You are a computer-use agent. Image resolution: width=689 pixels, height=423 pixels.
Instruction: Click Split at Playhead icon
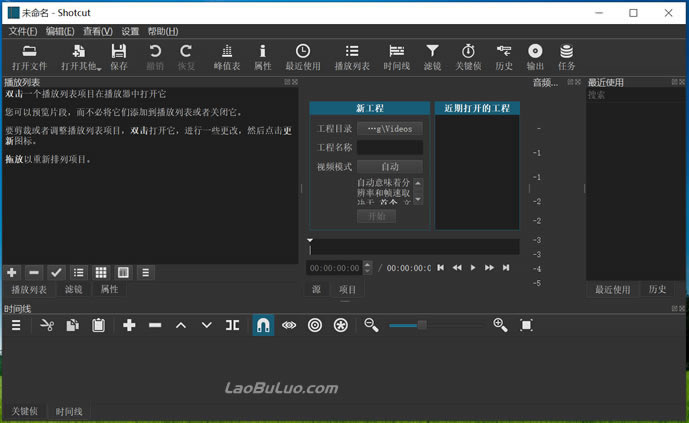tap(232, 325)
